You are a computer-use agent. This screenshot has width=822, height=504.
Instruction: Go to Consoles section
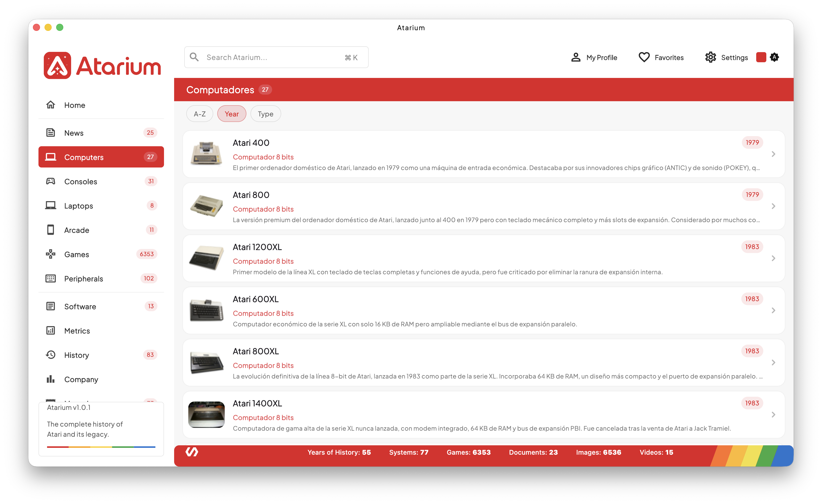tap(101, 181)
